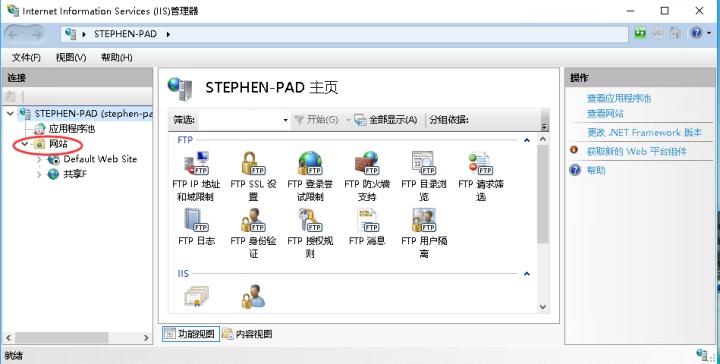
Task: Click STEPHEN-PAD in the address bar
Action: (125, 34)
